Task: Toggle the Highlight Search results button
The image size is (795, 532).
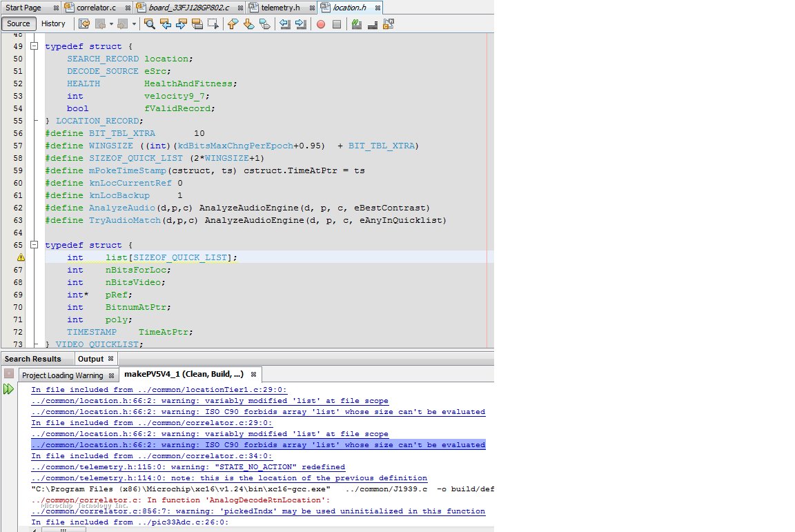Action: (197, 23)
